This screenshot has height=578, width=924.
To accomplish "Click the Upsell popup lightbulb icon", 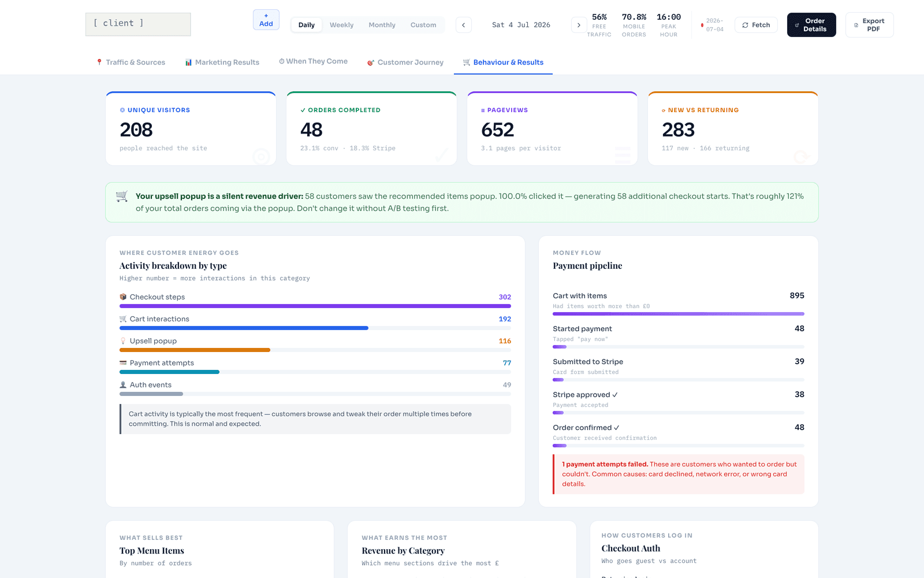I will pos(123,341).
